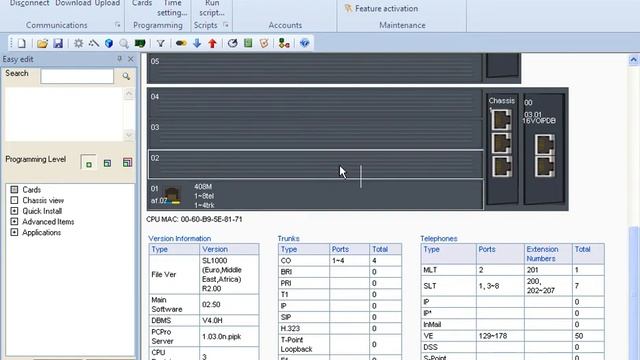This screenshot has height=360, width=640.
Task: Click the network nodes toolbar icon
Action: point(284,43)
